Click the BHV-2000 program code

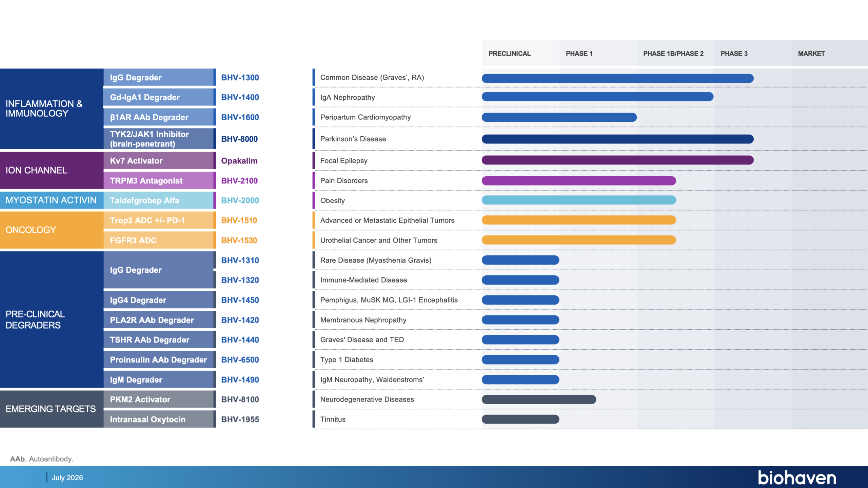tap(240, 200)
